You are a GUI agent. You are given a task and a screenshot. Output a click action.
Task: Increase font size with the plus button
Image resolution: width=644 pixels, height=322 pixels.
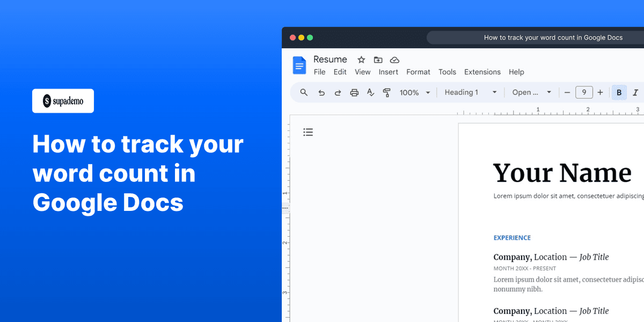point(600,92)
